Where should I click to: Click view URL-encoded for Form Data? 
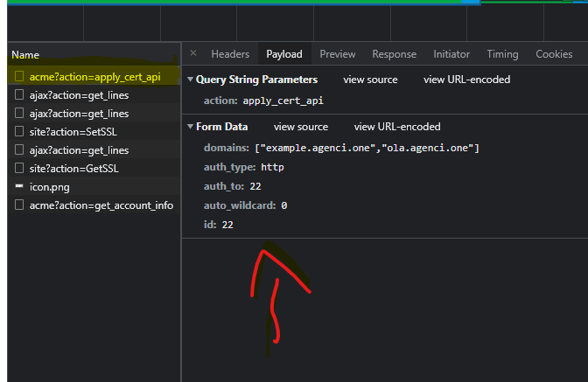click(x=397, y=127)
